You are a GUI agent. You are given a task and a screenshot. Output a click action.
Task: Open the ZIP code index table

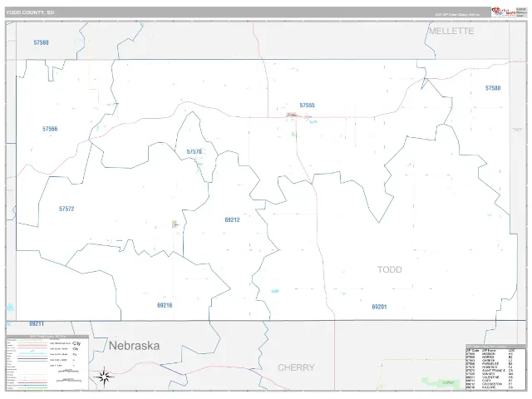[x=495, y=368]
